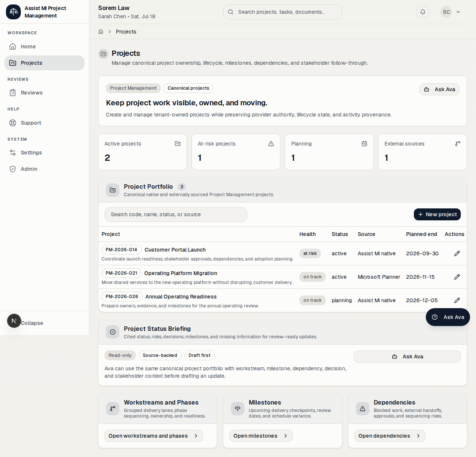The height and width of the screenshot is (457, 476).
Task: Click the Projects heading icon
Action: tap(103, 54)
